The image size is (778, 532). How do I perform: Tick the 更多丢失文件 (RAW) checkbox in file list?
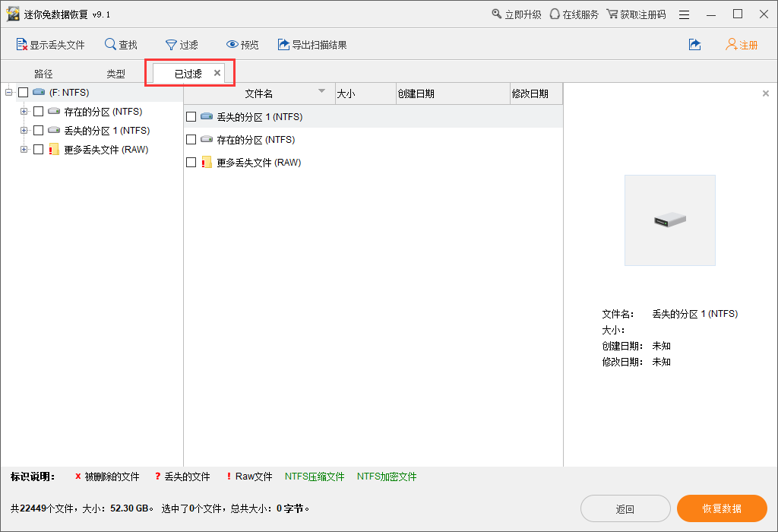tap(191, 163)
